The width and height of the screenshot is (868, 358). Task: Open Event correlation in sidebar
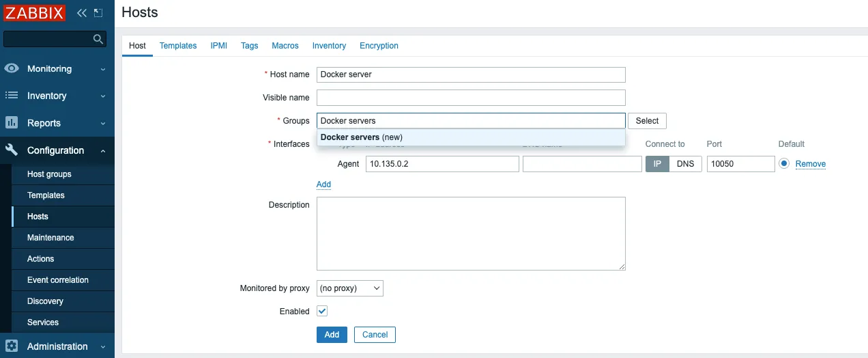click(x=63, y=280)
